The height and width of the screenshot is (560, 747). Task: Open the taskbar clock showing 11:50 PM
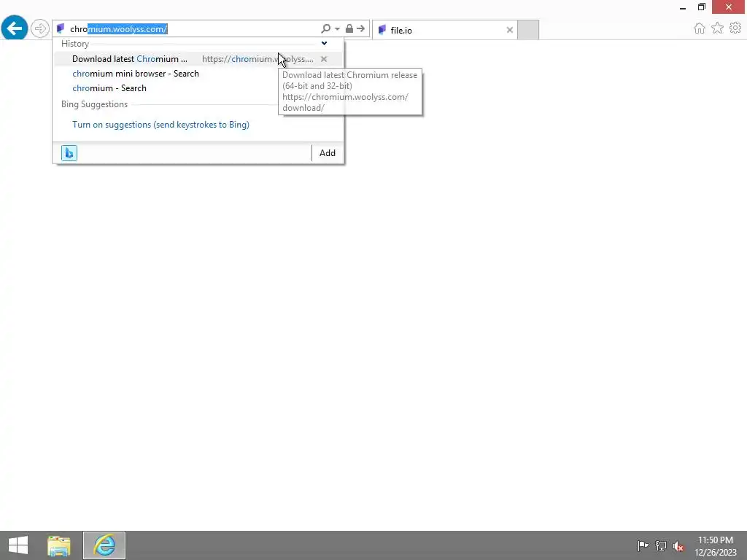point(716,546)
